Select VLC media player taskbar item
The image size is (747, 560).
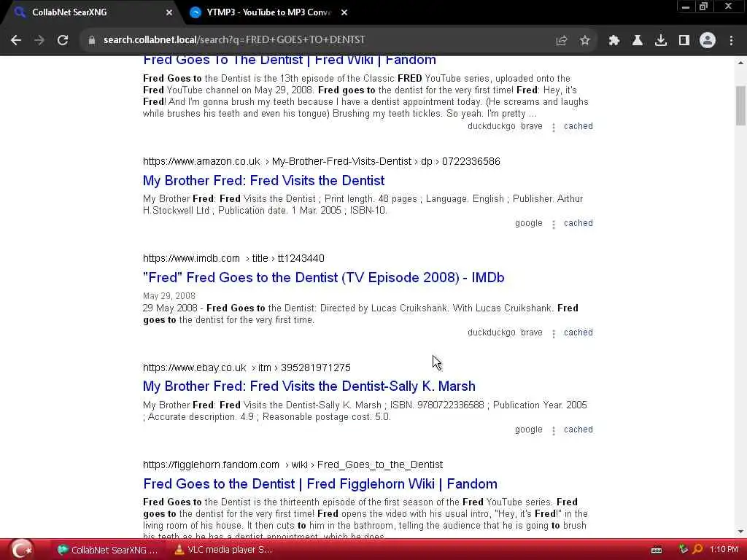click(224, 550)
